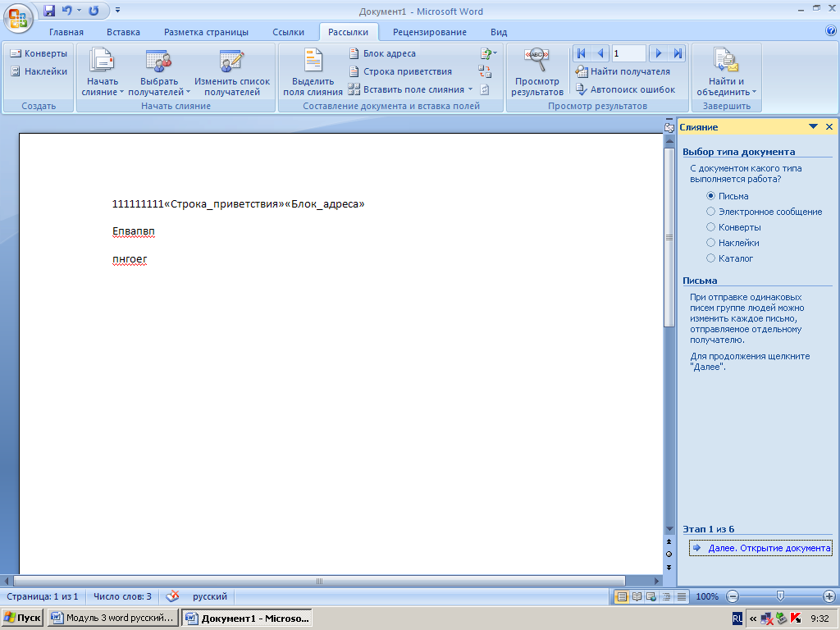Select Электронное сообщение radio button
This screenshot has height=630, width=840.
pos(711,212)
